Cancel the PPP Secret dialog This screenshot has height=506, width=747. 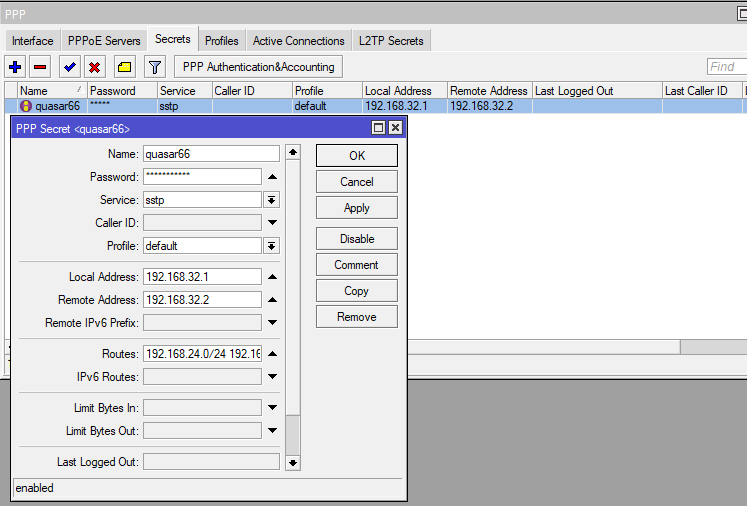[357, 182]
